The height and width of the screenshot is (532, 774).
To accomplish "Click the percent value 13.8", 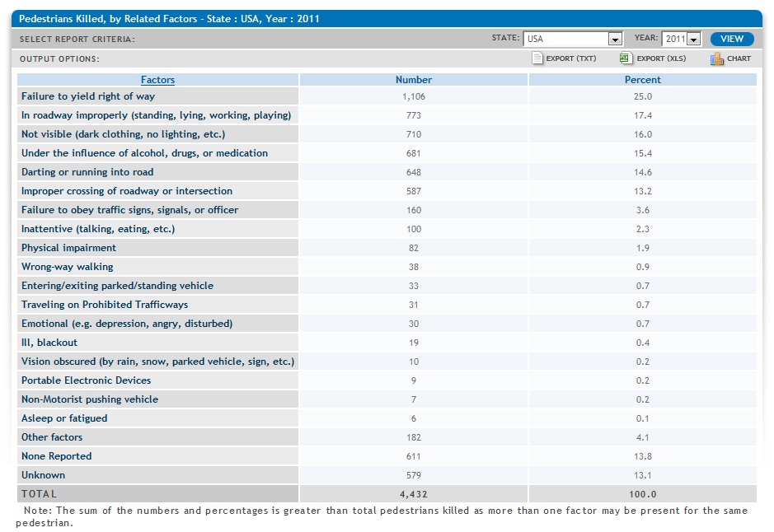I will tap(643, 456).
